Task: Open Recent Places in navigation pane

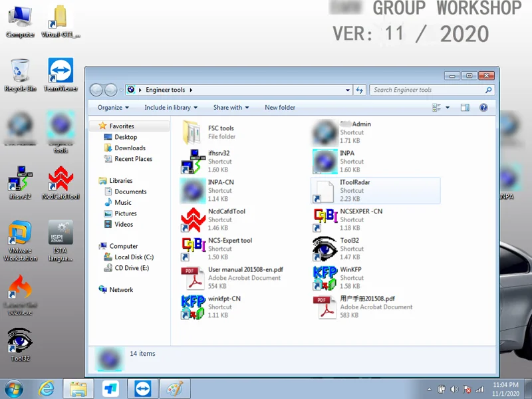Action: (x=134, y=158)
